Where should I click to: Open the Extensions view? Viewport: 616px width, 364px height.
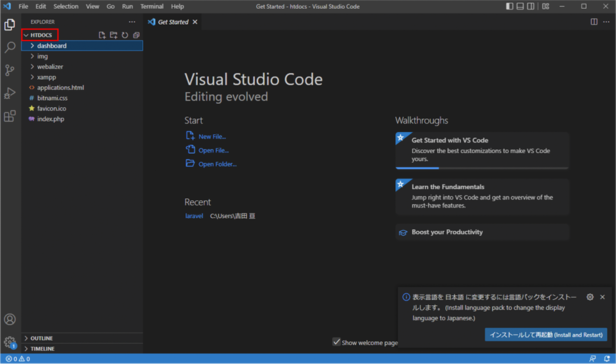[x=10, y=116]
